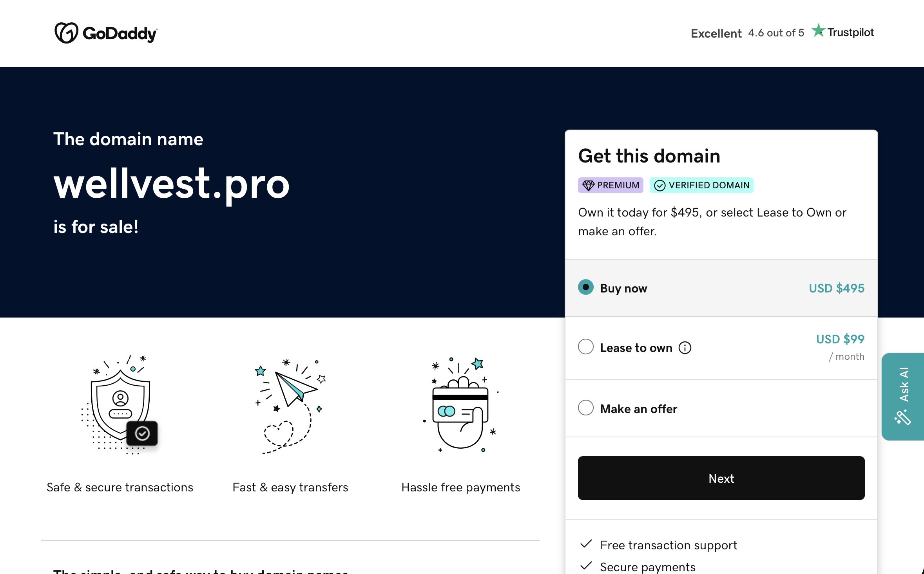Choose the Make an offer option

pyautogui.click(x=585, y=408)
